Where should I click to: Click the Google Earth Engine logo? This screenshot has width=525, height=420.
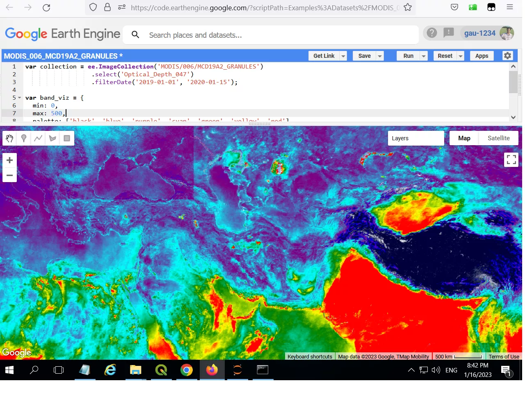click(x=63, y=34)
